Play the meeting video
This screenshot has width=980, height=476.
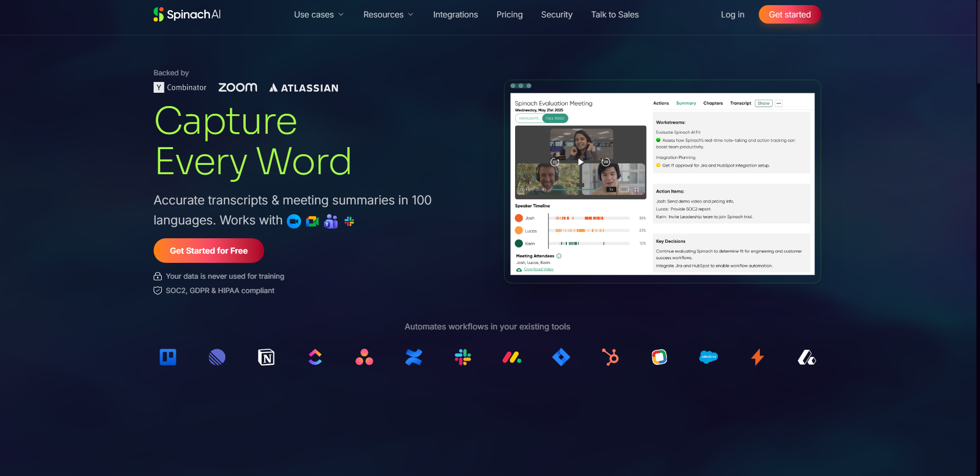pyautogui.click(x=581, y=162)
